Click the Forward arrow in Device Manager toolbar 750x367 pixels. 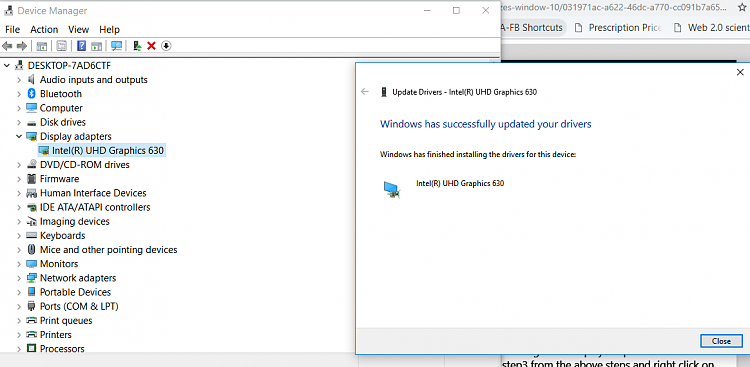tap(22, 46)
